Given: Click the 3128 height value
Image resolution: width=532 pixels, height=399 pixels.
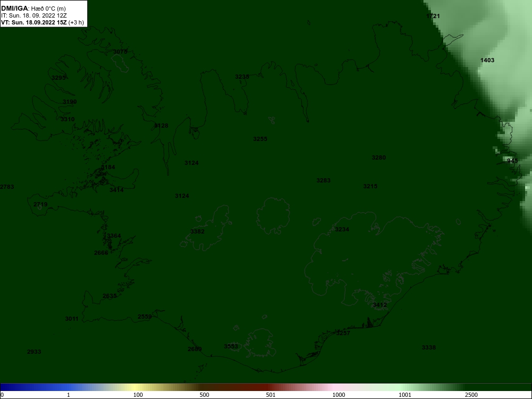Looking at the screenshot, I should [161, 126].
